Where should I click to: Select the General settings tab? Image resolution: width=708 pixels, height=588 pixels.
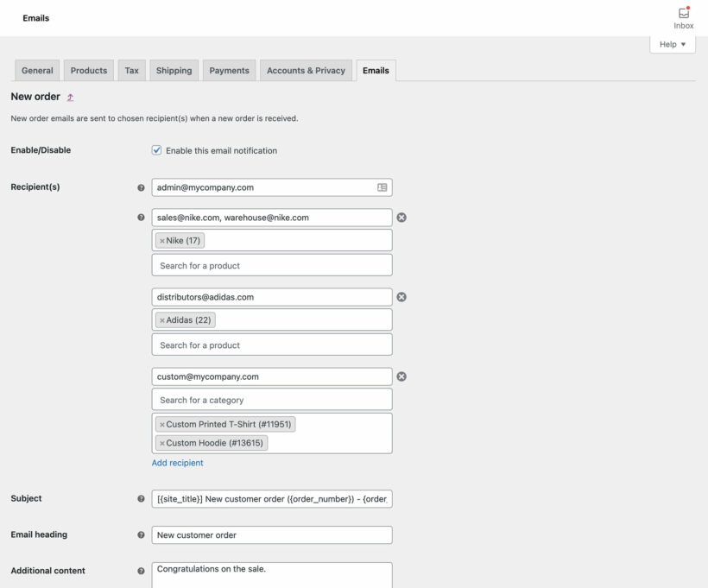36,70
